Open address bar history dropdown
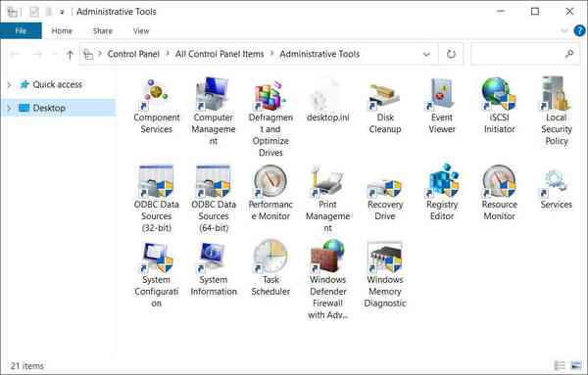The height and width of the screenshot is (375, 588). tap(426, 54)
